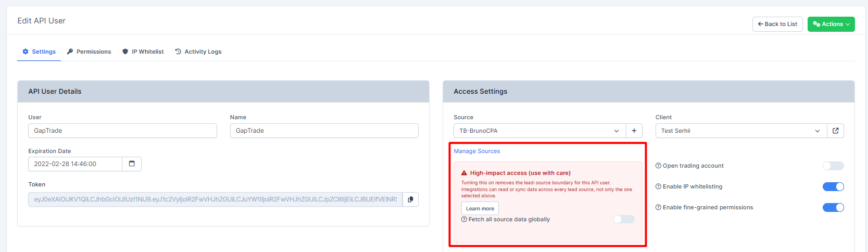868x252 pixels.
Task: Open the Client dropdown Test Serhii
Action: pos(740,131)
